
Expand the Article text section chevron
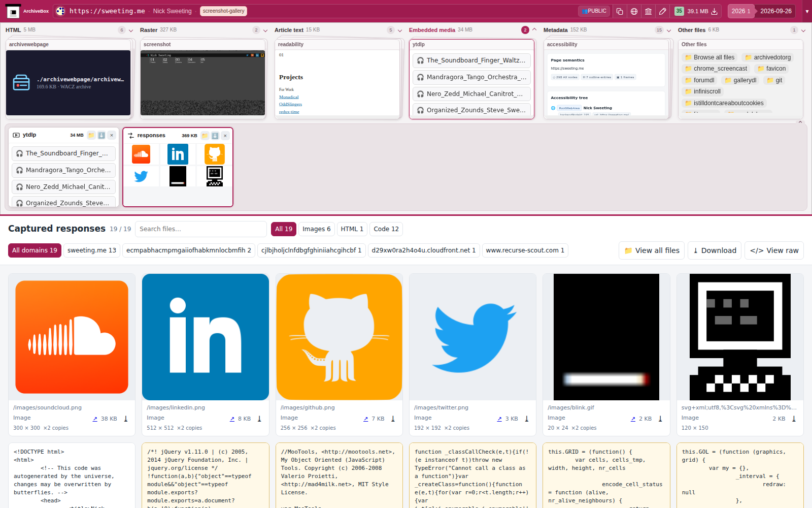pyautogui.click(x=400, y=30)
